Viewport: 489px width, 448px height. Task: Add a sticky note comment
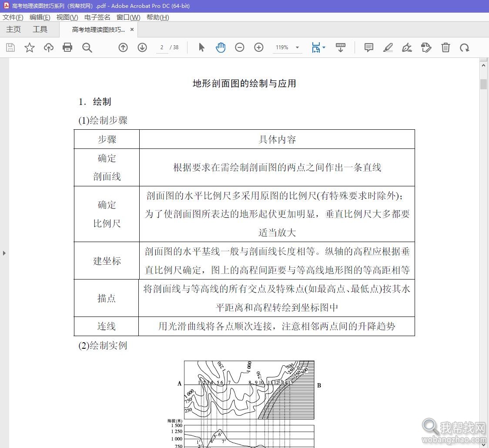tap(368, 47)
